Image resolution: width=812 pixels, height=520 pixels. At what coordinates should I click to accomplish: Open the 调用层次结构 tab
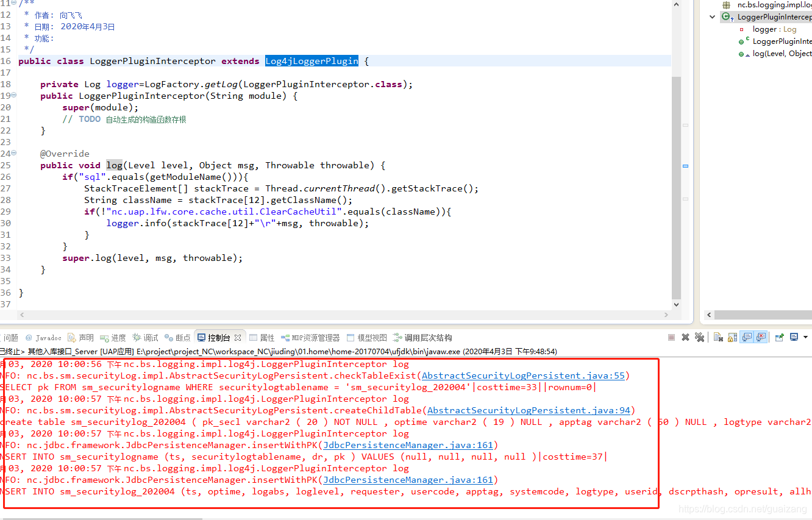coord(422,338)
